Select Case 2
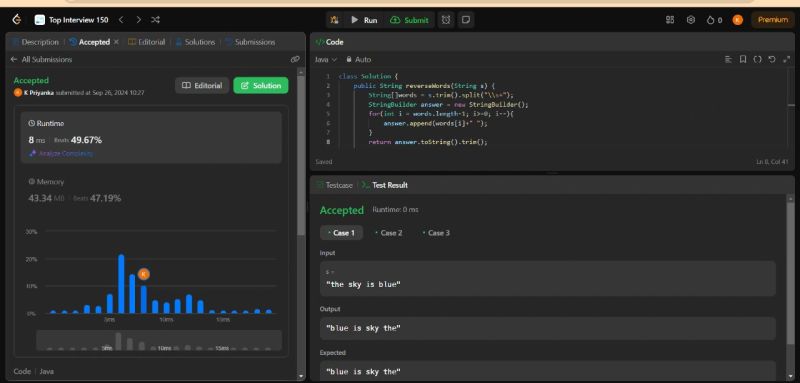The height and width of the screenshot is (383, 800). [x=389, y=233]
